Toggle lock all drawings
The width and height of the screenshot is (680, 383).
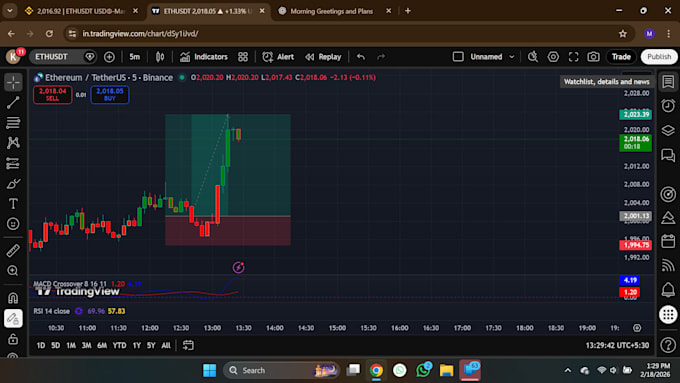point(13,339)
